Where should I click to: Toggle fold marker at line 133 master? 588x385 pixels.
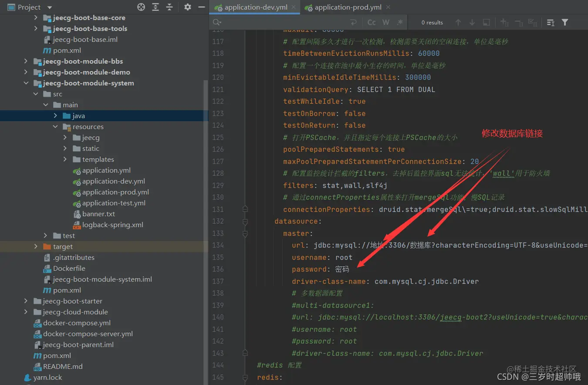pos(245,233)
